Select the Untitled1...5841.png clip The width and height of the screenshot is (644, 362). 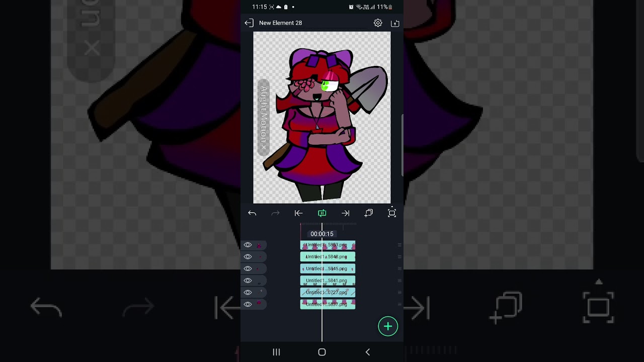tap(328, 281)
